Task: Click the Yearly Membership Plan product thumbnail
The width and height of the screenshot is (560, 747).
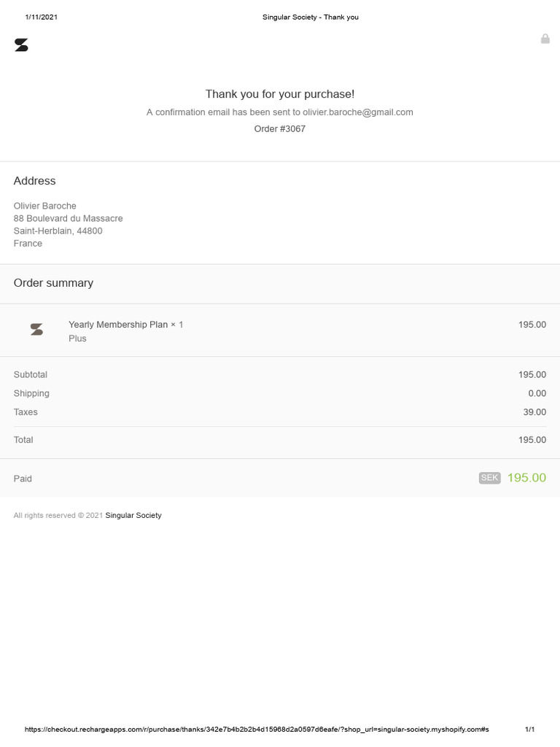Action: (x=36, y=330)
